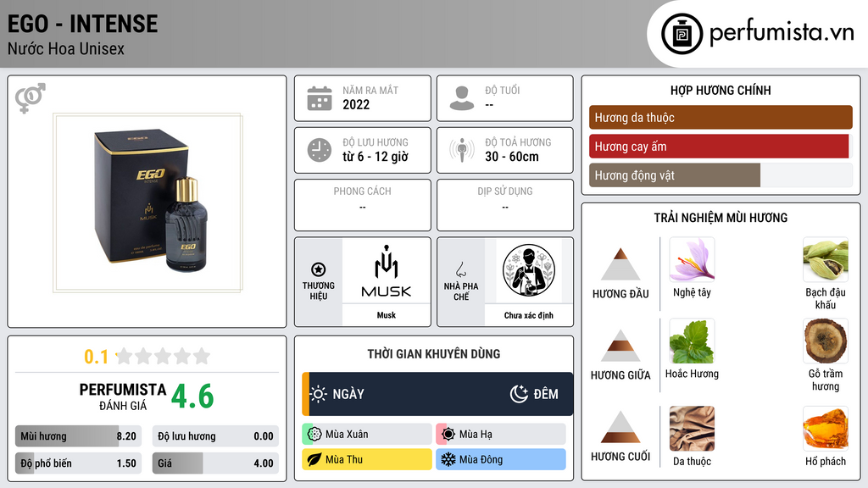Click the perfumer illustration Chưa xác định
The width and height of the screenshot is (868, 488).
pyautogui.click(x=529, y=270)
